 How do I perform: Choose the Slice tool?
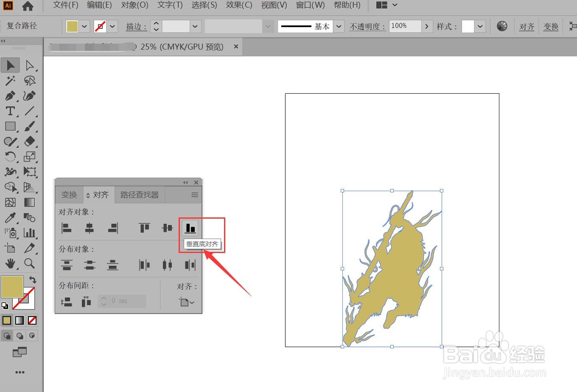pyautogui.click(x=30, y=248)
